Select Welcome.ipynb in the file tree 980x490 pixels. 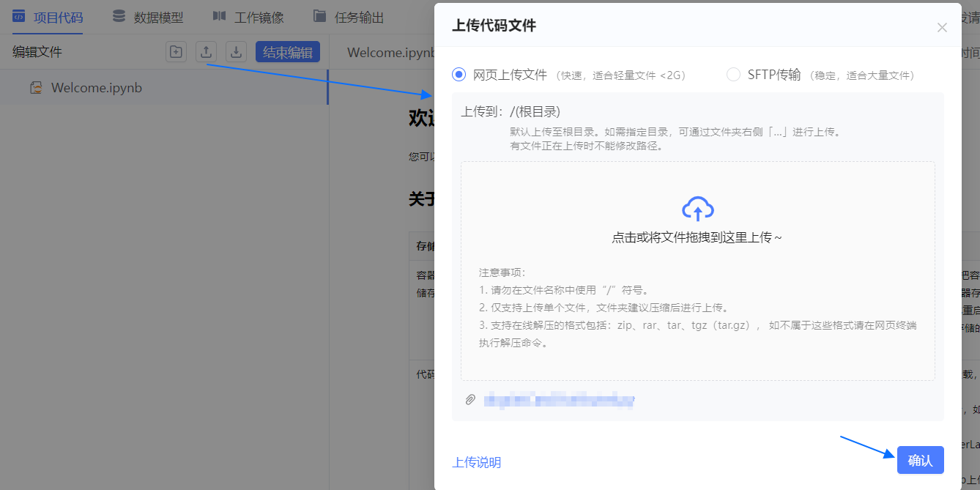pos(96,88)
